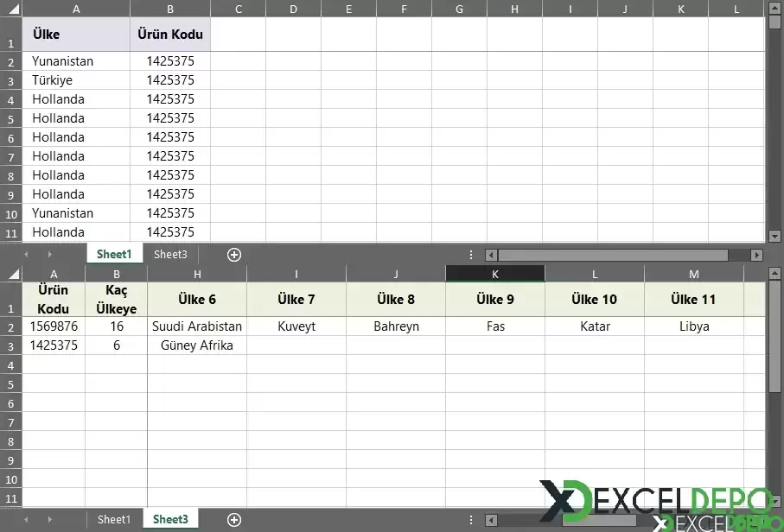Screen dimensions: 784x532
Task: Click the upper window's tab bar splitter dots
Action: [x=471, y=255]
